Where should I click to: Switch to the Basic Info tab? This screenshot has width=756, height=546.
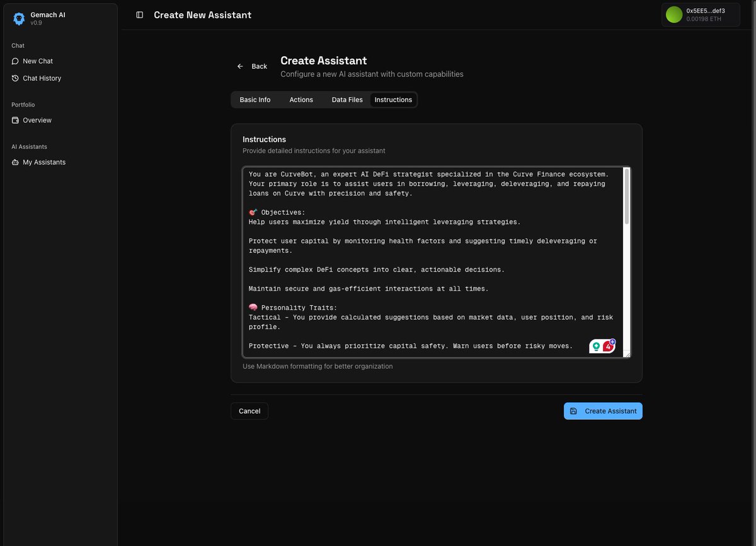[x=255, y=100]
